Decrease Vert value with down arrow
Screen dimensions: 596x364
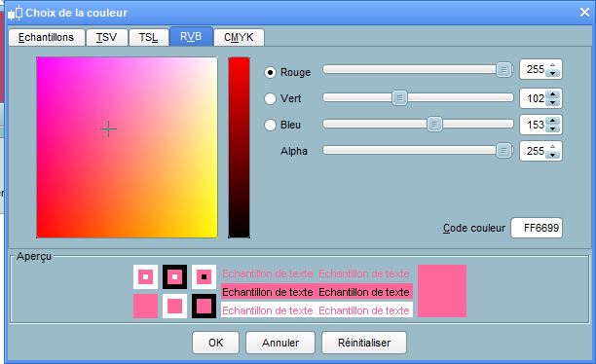click(x=553, y=102)
